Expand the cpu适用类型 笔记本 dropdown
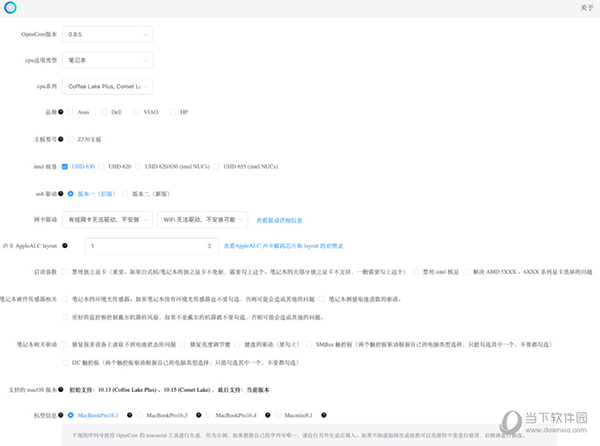 [108, 60]
